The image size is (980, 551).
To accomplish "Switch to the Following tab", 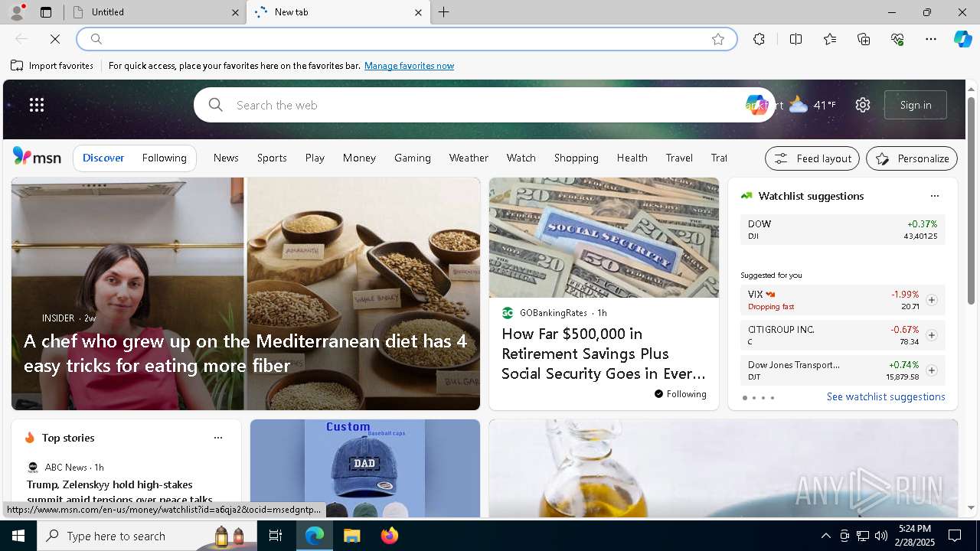I will click(x=164, y=158).
